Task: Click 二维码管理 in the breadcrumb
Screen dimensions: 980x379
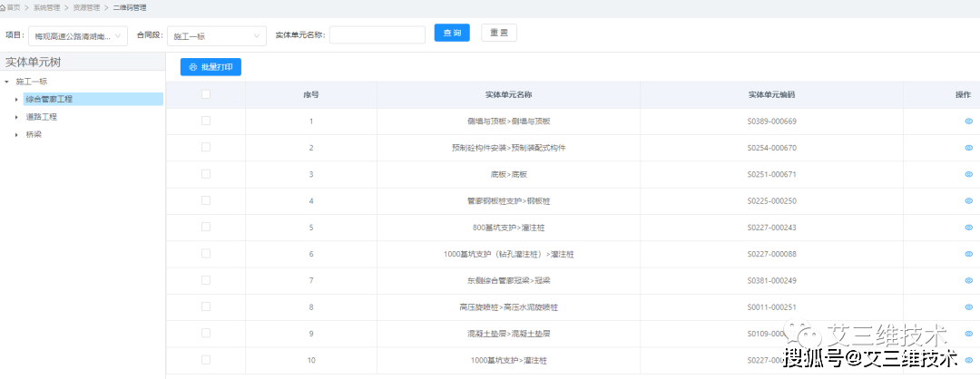Action: pos(130,8)
